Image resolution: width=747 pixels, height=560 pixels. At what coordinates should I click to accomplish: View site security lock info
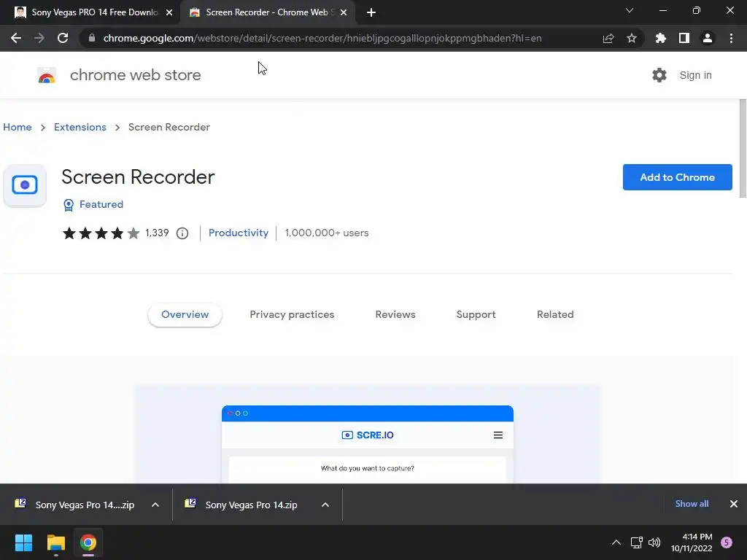coord(92,38)
